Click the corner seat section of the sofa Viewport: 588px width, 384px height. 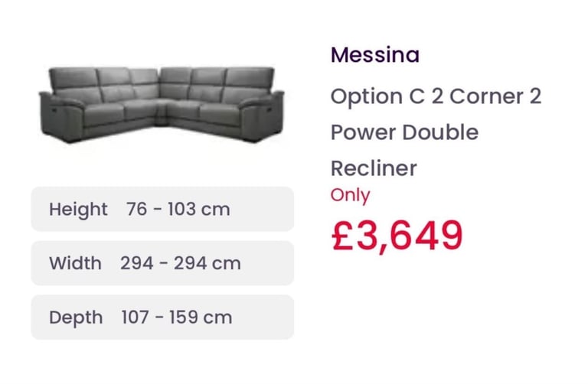(161, 111)
